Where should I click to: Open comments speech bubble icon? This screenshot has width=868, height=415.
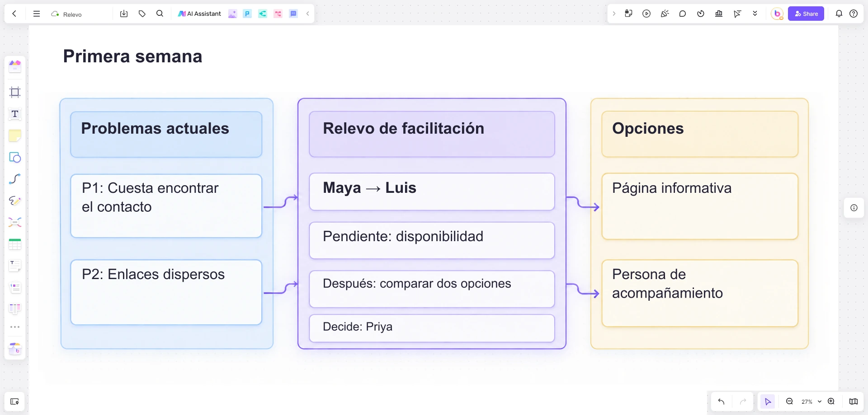tap(683, 14)
